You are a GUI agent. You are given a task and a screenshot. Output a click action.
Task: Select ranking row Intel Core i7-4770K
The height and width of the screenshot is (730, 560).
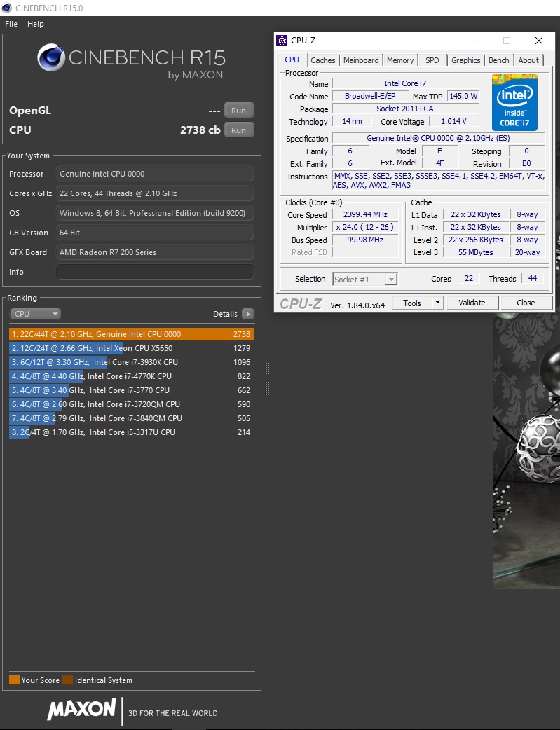coord(131,376)
